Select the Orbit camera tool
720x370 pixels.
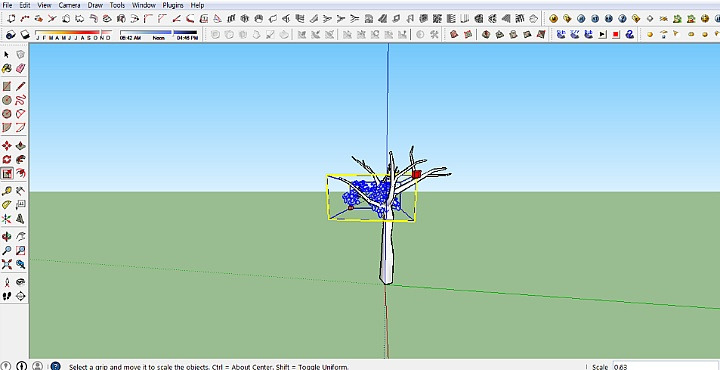pyautogui.click(x=6, y=237)
